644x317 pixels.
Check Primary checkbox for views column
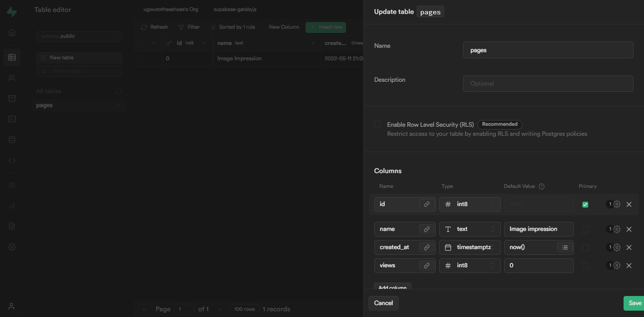coord(585,266)
